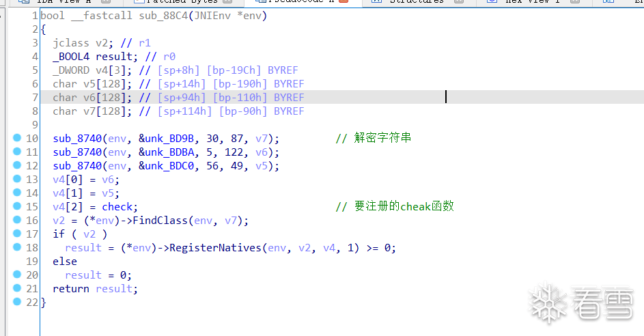Click result = 0 on line 20
This screenshot has width=644, height=336.
coord(98,275)
